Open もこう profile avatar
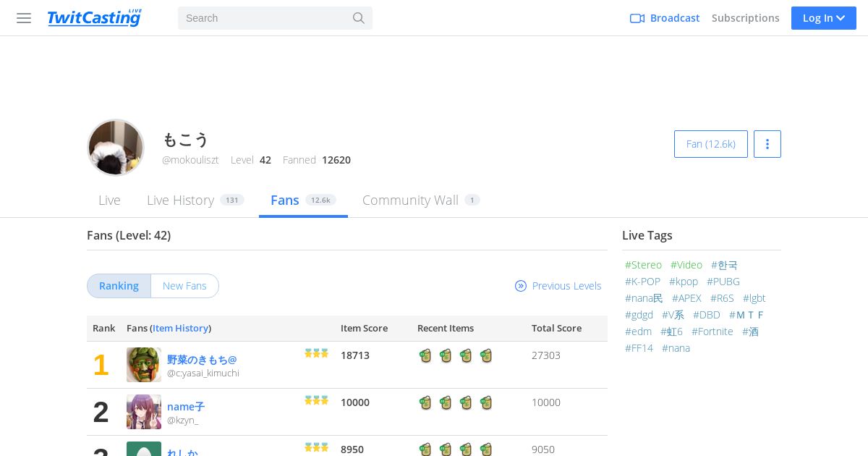The width and height of the screenshot is (868, 456). pyautogui.click(x=116, y=148)
